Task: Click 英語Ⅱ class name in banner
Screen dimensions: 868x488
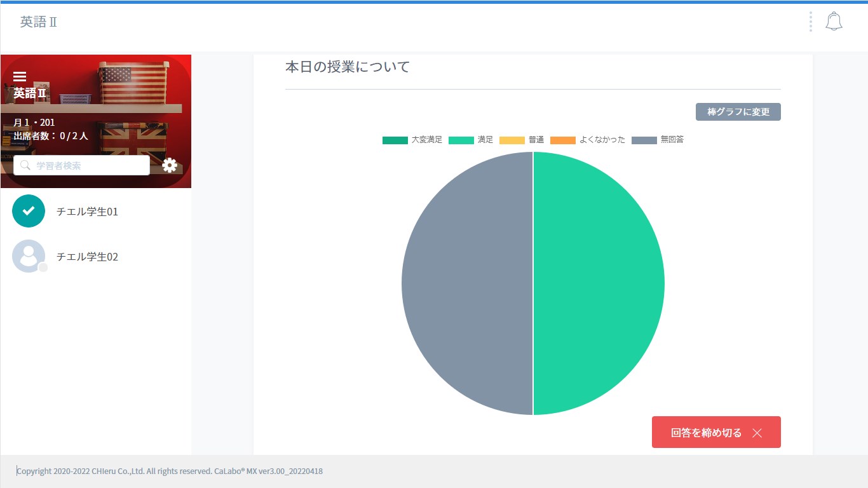Action: (30, 93)
